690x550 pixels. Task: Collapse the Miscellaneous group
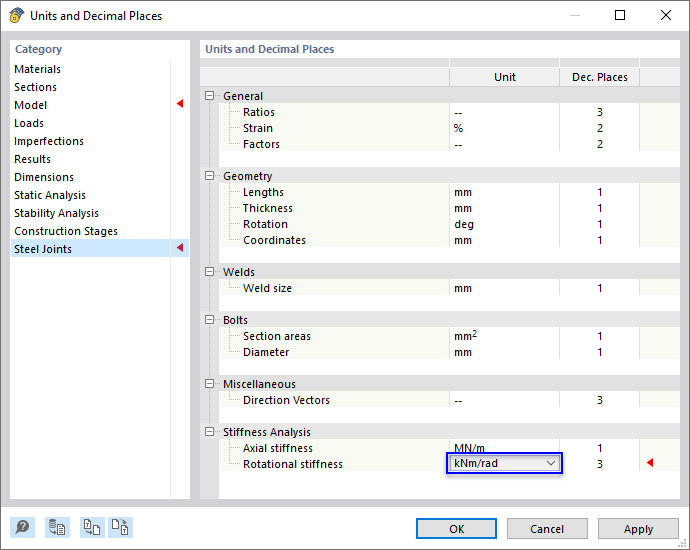pos(209,384)
